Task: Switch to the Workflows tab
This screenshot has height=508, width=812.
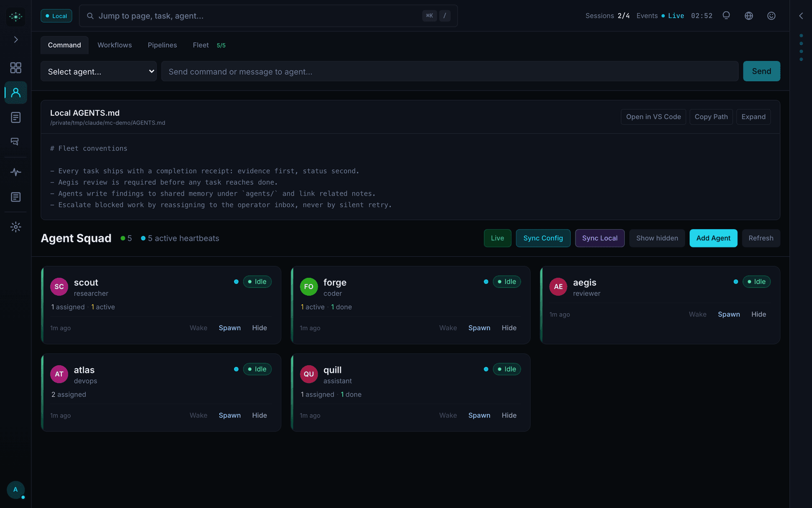Action: tap(115, 45)
